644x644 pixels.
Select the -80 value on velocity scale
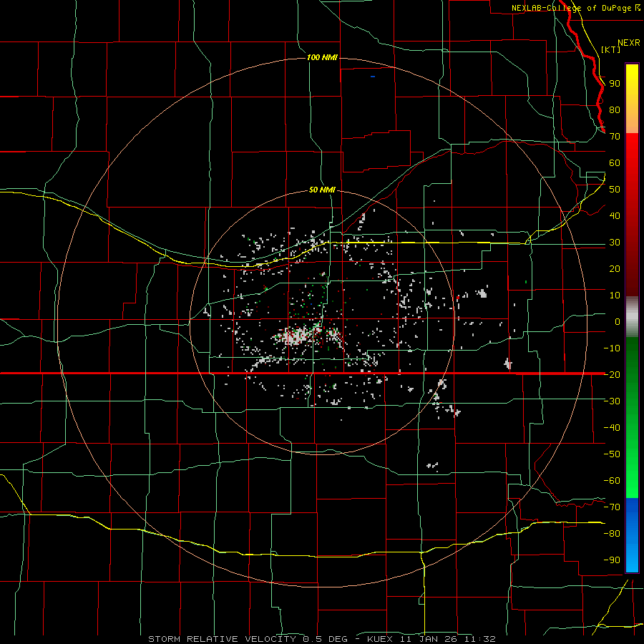tap(612, 534)
